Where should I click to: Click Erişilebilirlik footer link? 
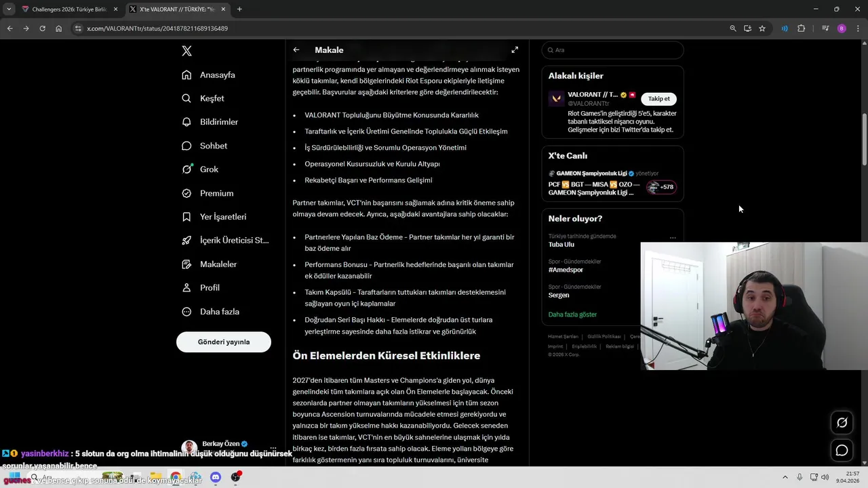584,346
